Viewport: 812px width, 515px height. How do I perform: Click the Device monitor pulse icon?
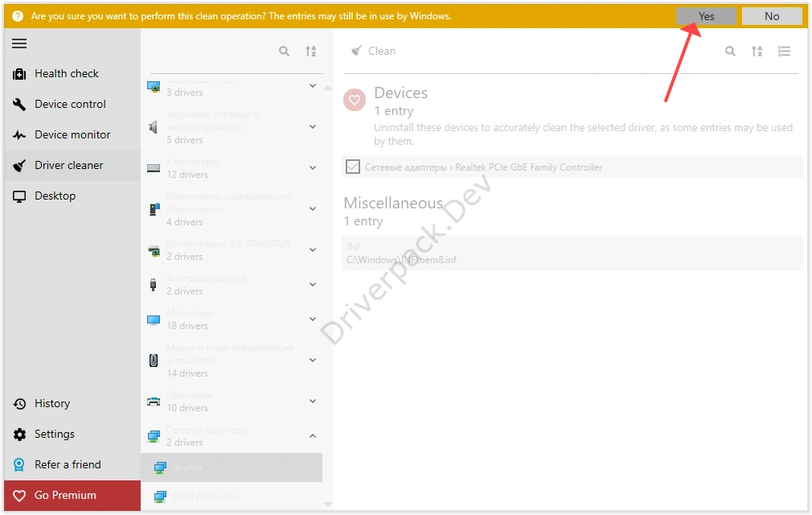coord(19,135)
